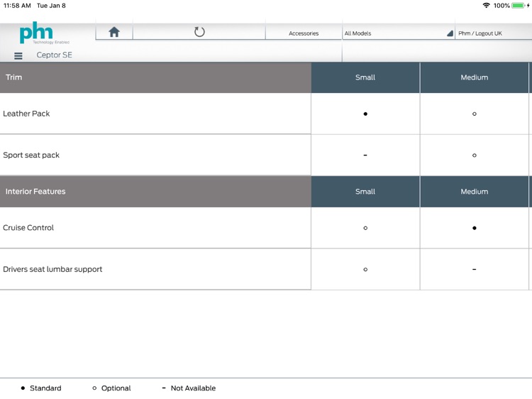Select Drivers seat lumbar support row
This screenshot has height=399, width=532.
click(x=155, y=269)
